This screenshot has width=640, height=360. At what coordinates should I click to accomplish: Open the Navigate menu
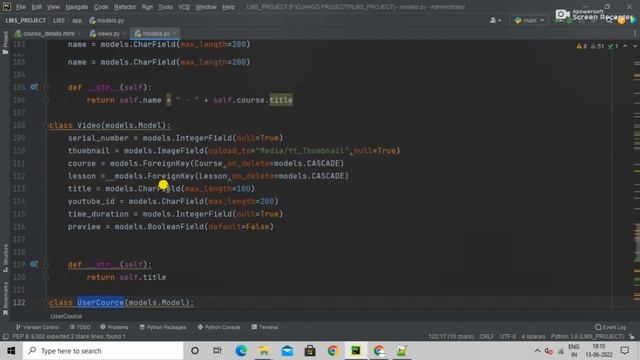[76, 7]
